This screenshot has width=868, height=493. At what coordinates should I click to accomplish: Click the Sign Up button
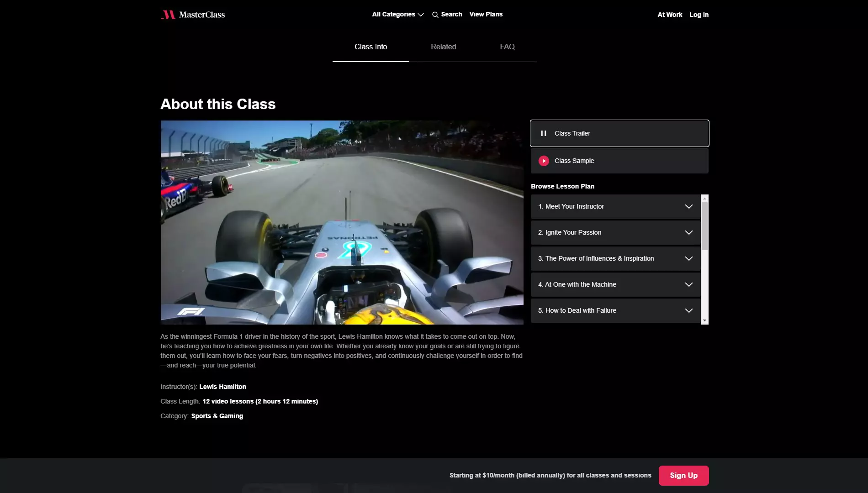[683, 476]
